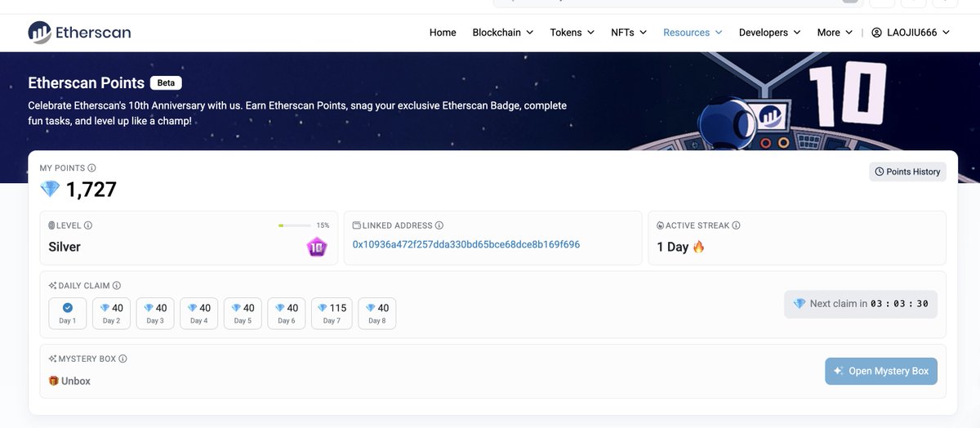Image resolution: width=980 pixels, height=428 pixels.
Task: Click the 1,727 points value
Action: tap(91, 189)
